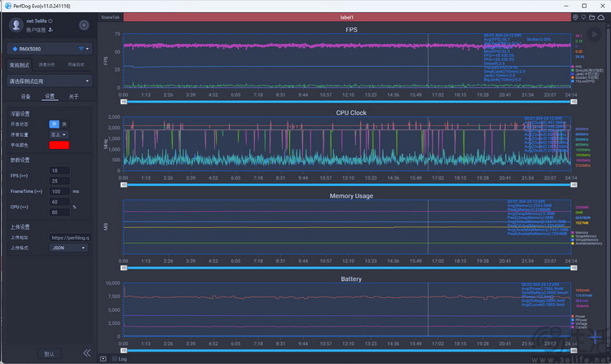Toggle the Power legend entry

pos(578,317)
